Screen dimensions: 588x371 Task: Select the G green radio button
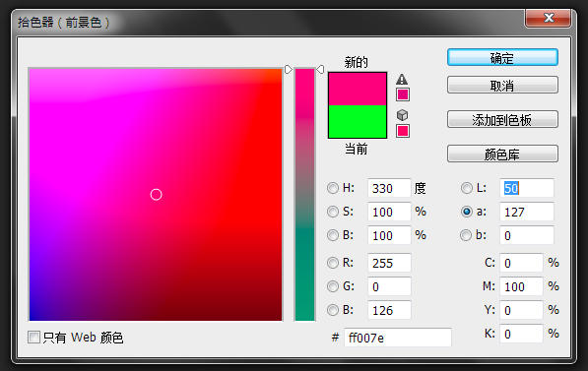(x=333, y=286)
